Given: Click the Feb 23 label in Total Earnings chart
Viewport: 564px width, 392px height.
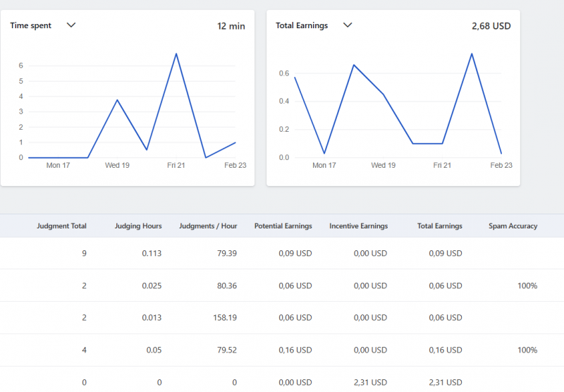Looking at the screenshot, I should pyautogui.click(x=501, y=165).
